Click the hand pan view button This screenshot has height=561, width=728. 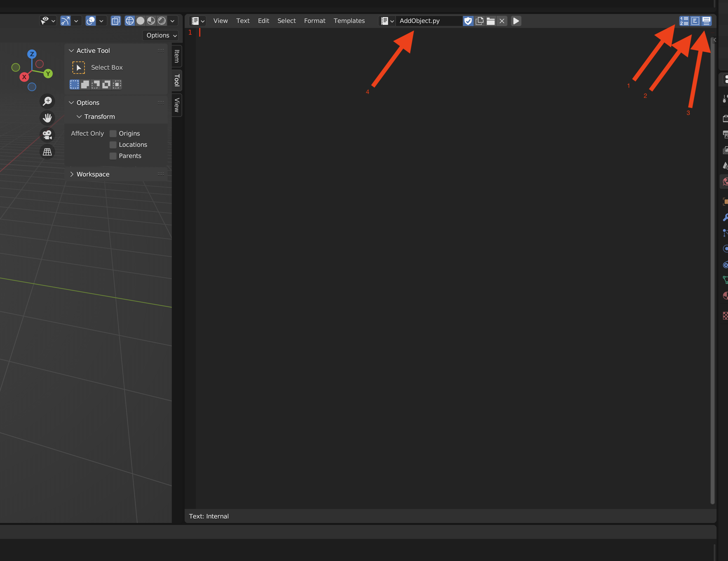tap(47, 117)
